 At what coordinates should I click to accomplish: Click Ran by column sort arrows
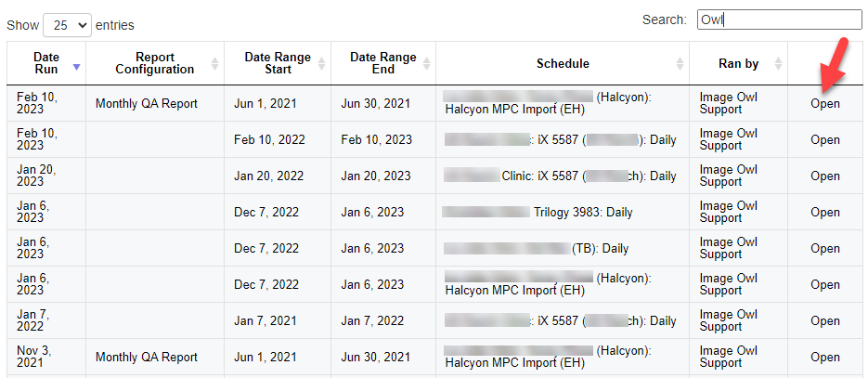pyautogui.click(x=778, y=64)
